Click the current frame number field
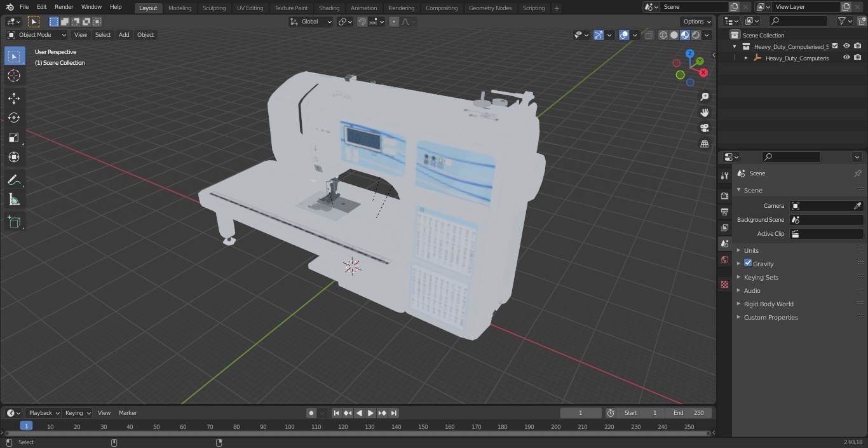 581,413
